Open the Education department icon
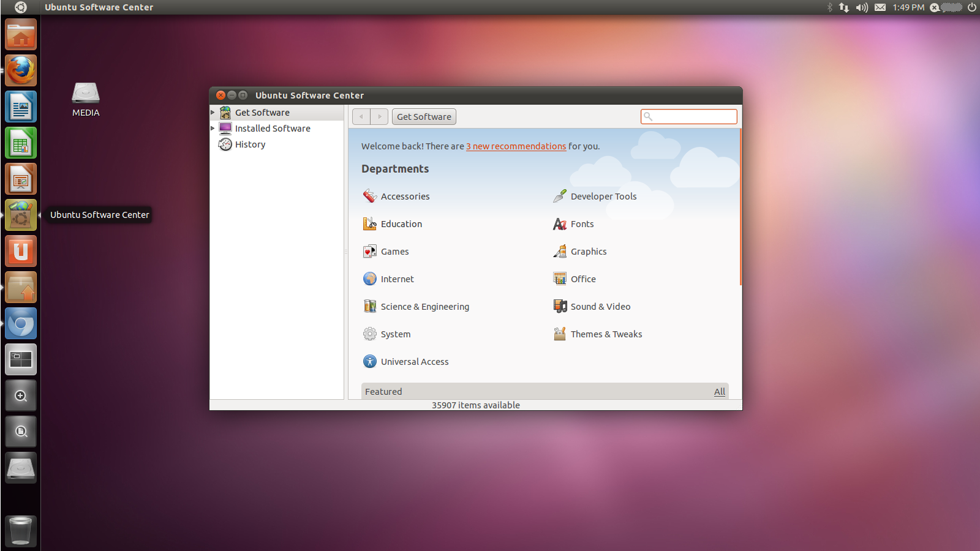 (x=369, y=223)
